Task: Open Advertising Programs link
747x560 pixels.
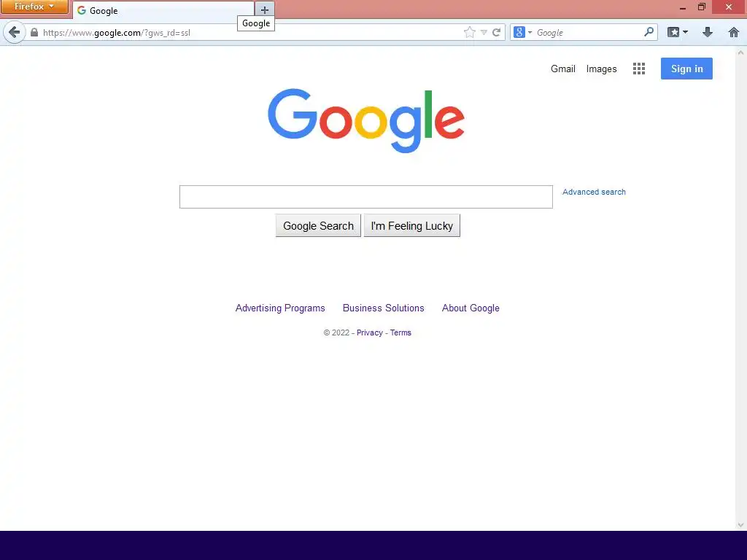Action: pos(280,308)
